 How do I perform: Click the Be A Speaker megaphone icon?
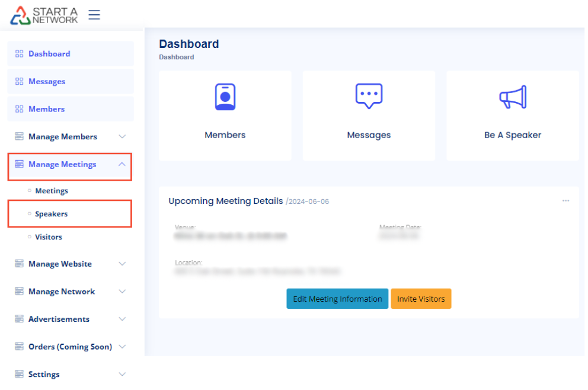(x=512, y=97)
